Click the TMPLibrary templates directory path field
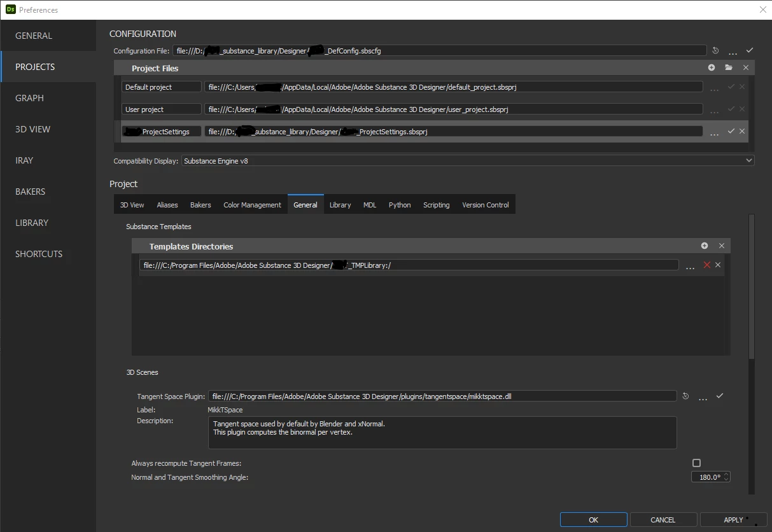 pos(409,265)
